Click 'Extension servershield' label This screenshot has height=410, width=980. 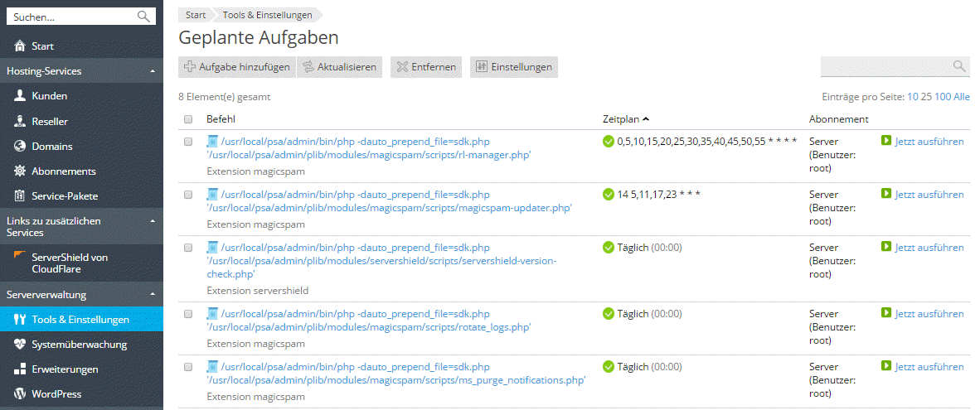point(258,291)
